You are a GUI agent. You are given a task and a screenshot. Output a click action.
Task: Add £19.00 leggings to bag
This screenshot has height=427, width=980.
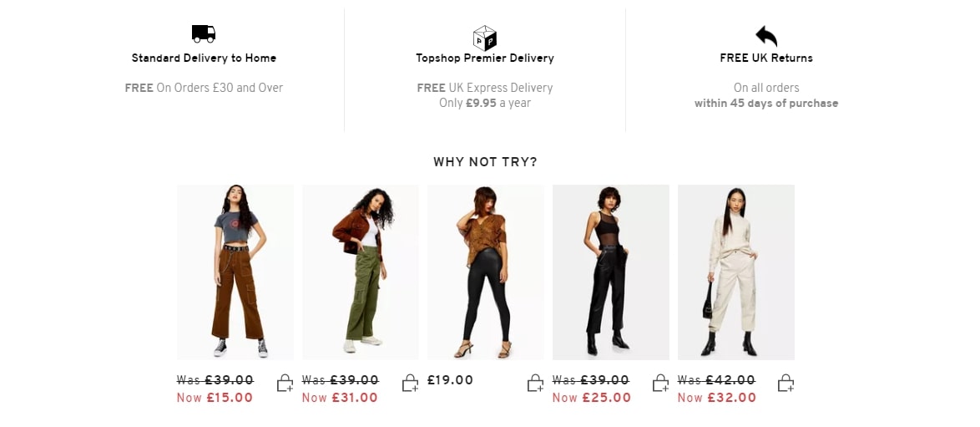pos(535,384)
